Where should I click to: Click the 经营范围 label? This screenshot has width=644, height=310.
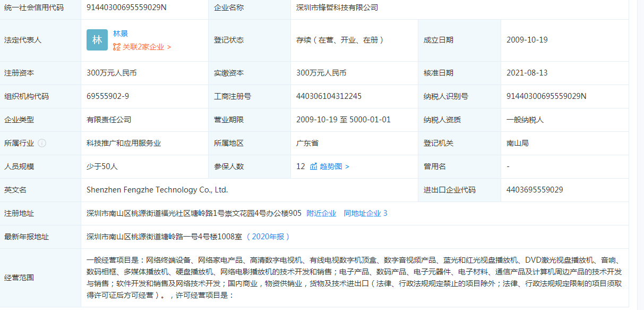[19, 278]
